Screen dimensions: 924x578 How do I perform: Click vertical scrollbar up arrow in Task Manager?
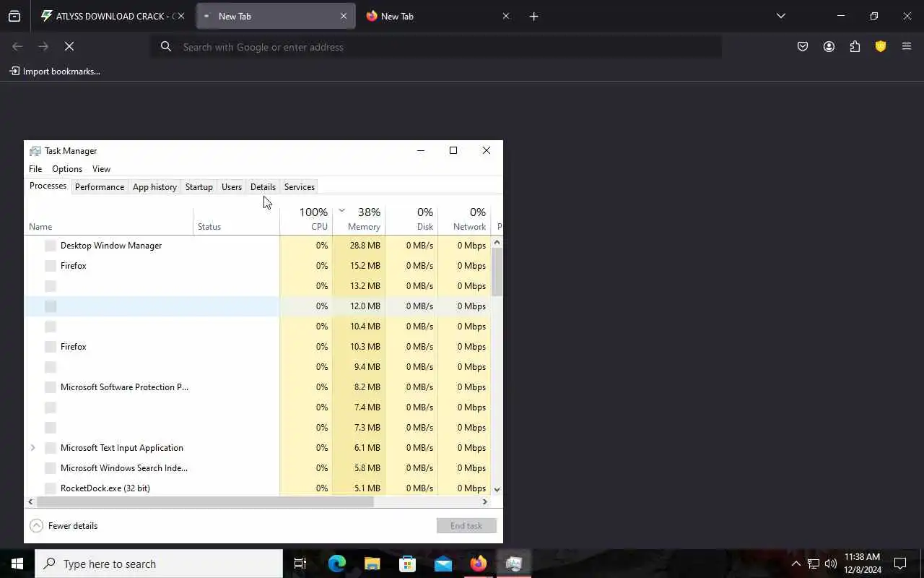click(497, 242)
